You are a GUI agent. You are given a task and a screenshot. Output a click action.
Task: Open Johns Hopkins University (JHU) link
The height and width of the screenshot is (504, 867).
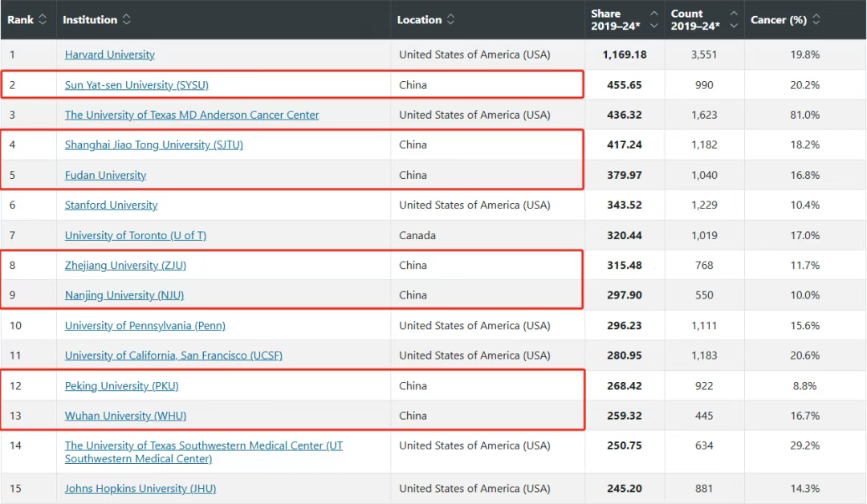[140, 489]
